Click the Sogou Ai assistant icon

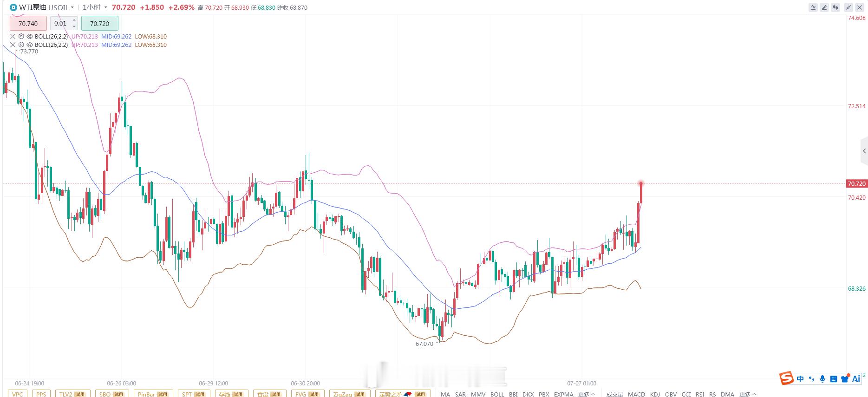tap(856, 379)
